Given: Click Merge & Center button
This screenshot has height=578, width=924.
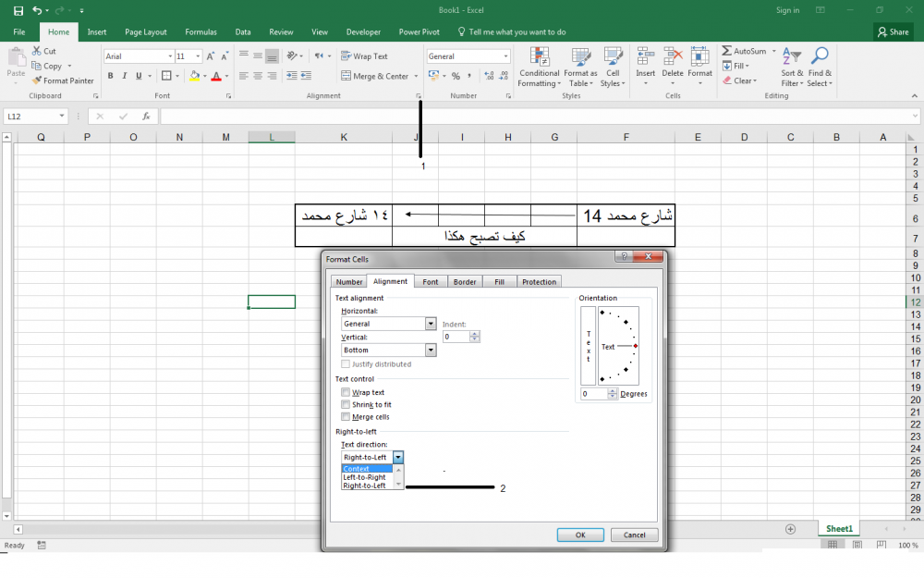Looking at the screenshot, I should pyautogui.click(x=375, y=76).
